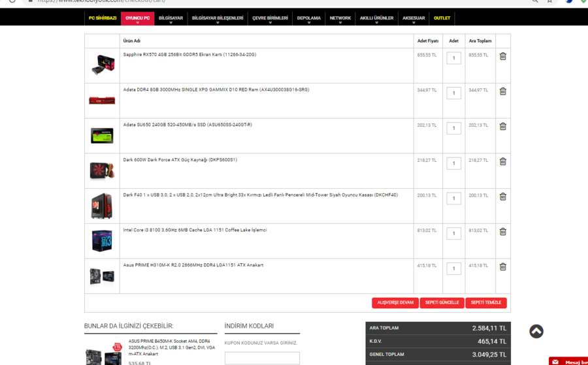Expand the AKILLI ÜRÜNLER menu
The width and height of the screenshot is (588, 365).
click(376, 18)
